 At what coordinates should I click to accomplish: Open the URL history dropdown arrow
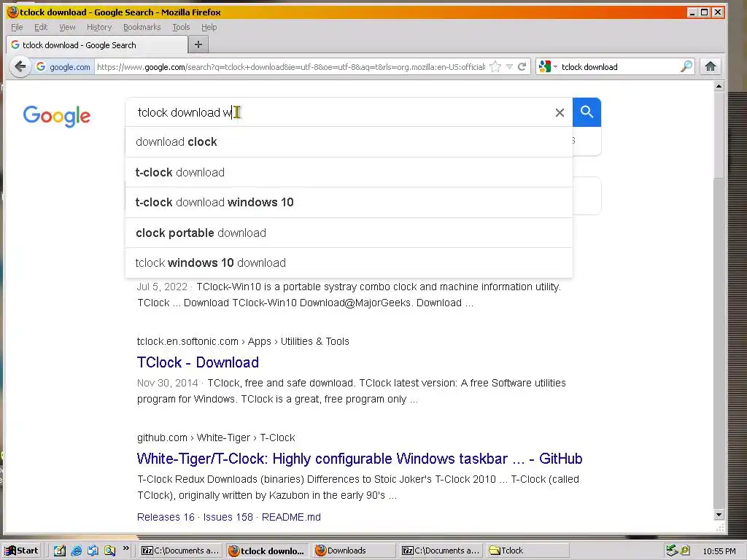(x=509, y=66)
